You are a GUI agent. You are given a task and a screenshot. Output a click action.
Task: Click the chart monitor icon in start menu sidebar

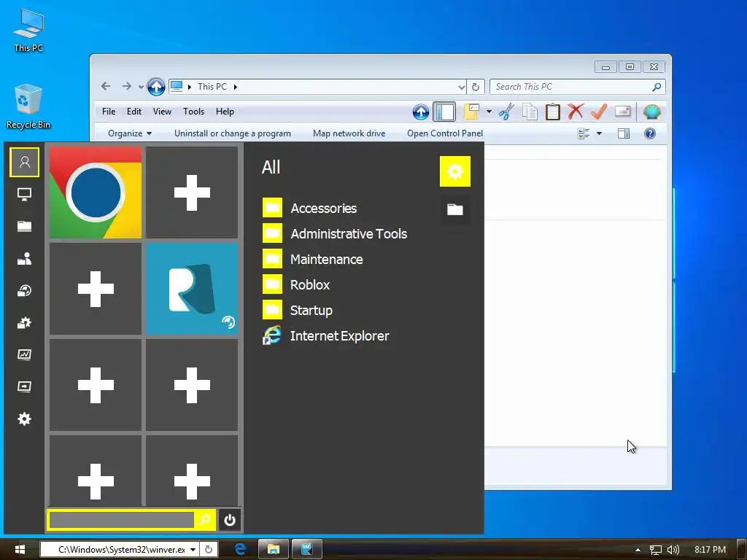(24, 355)
